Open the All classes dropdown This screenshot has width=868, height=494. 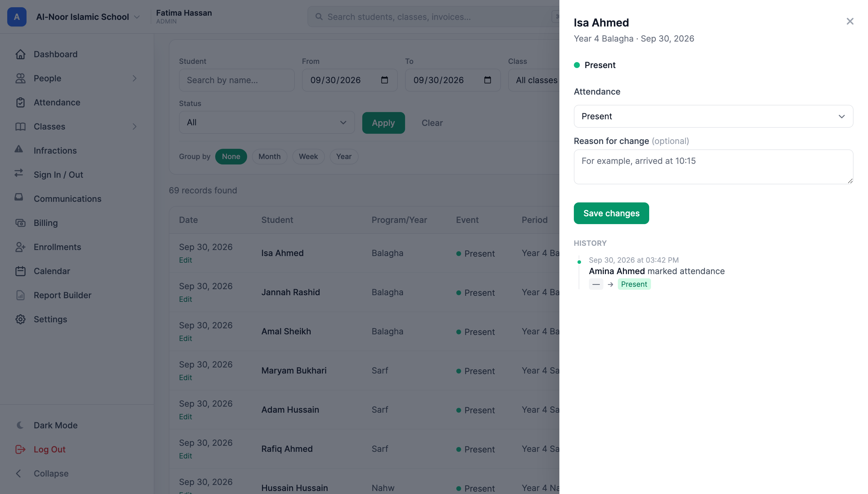coord(534,80)
